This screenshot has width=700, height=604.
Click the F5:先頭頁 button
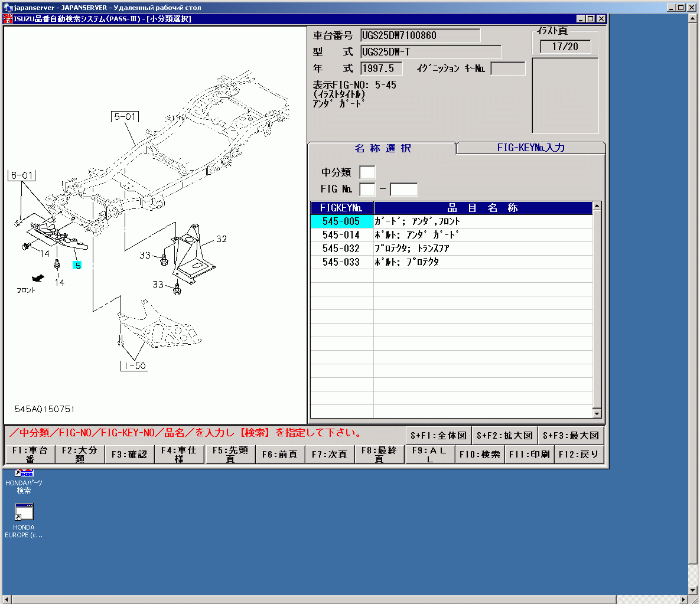pos(230,455)
